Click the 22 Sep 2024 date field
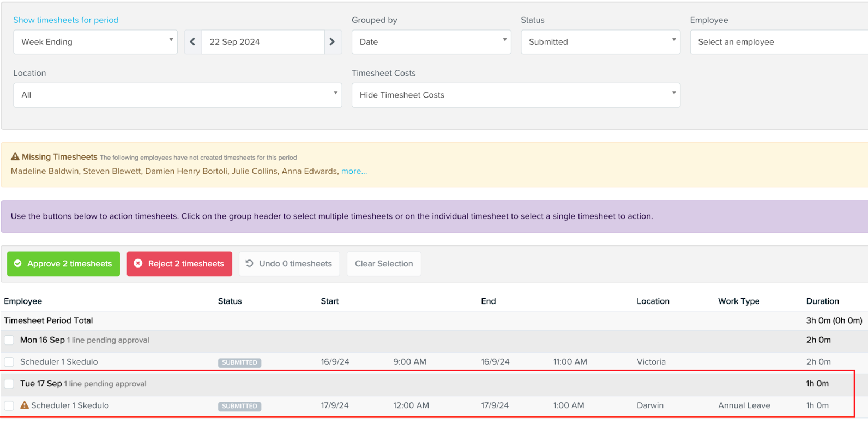 pyautogui.click(x=263, y=42)
